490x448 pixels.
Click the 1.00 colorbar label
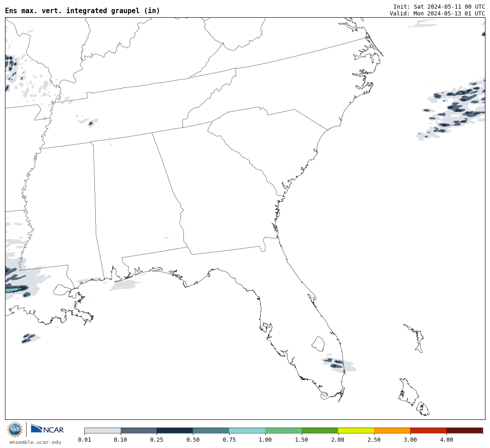tap(265, 440)
